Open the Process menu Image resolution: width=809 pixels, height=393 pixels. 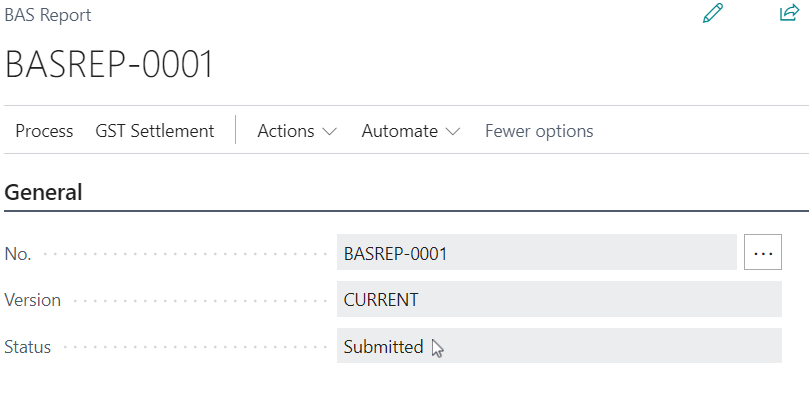tap(44, 131)
